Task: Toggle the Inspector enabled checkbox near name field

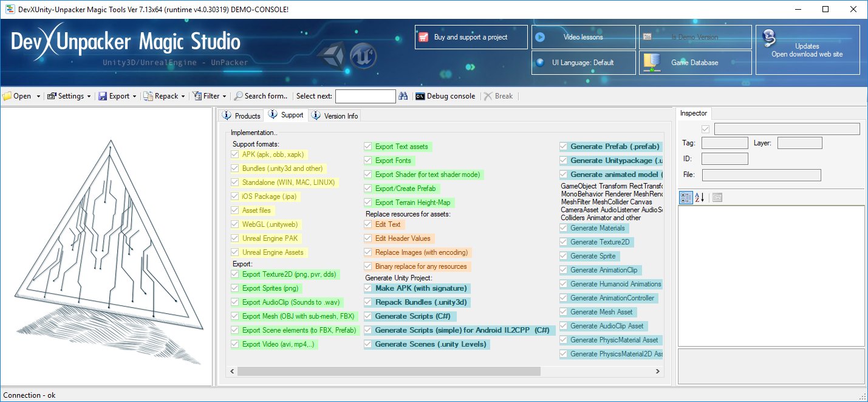Action: coord(705,129)
